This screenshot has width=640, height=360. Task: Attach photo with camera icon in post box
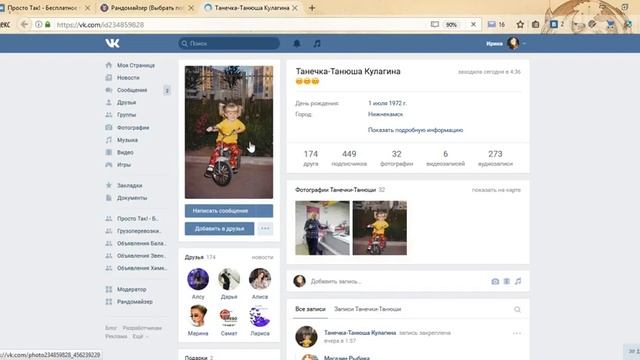495,281
